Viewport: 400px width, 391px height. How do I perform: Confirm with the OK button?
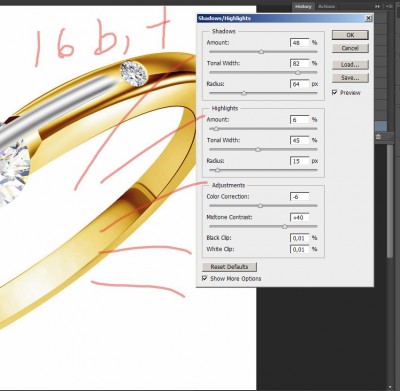[x=350, y=35]
